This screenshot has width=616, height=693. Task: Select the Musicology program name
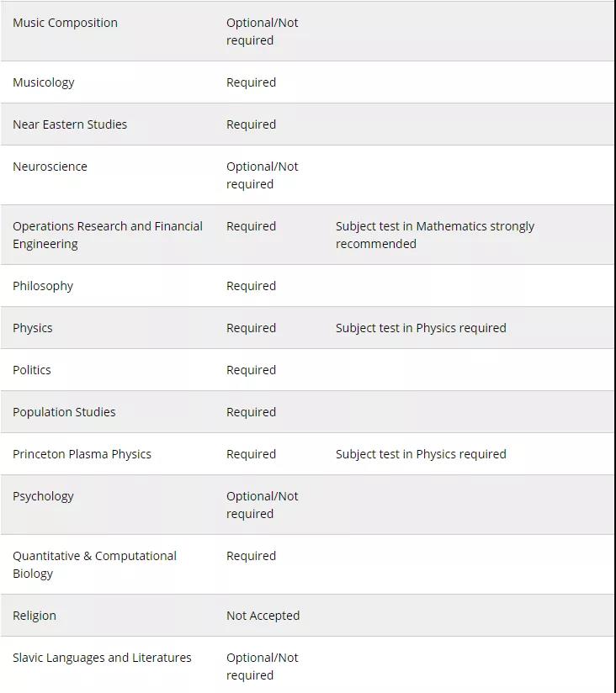44,82
